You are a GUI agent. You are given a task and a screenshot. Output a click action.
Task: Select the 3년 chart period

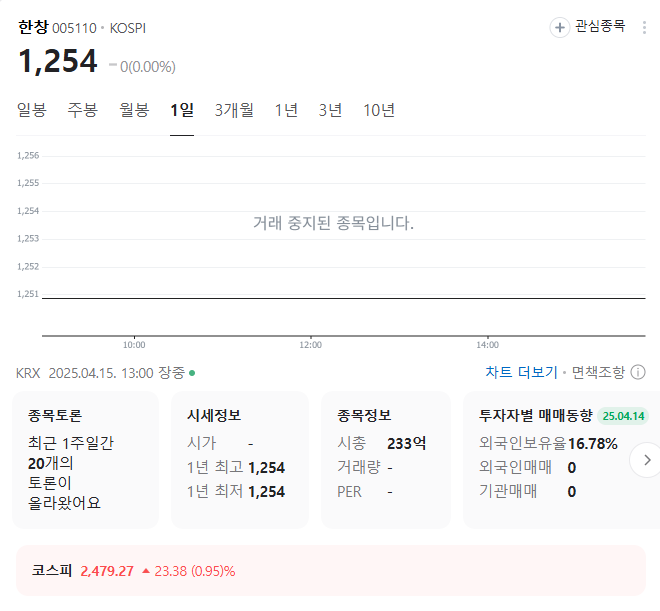coord(330,110)
